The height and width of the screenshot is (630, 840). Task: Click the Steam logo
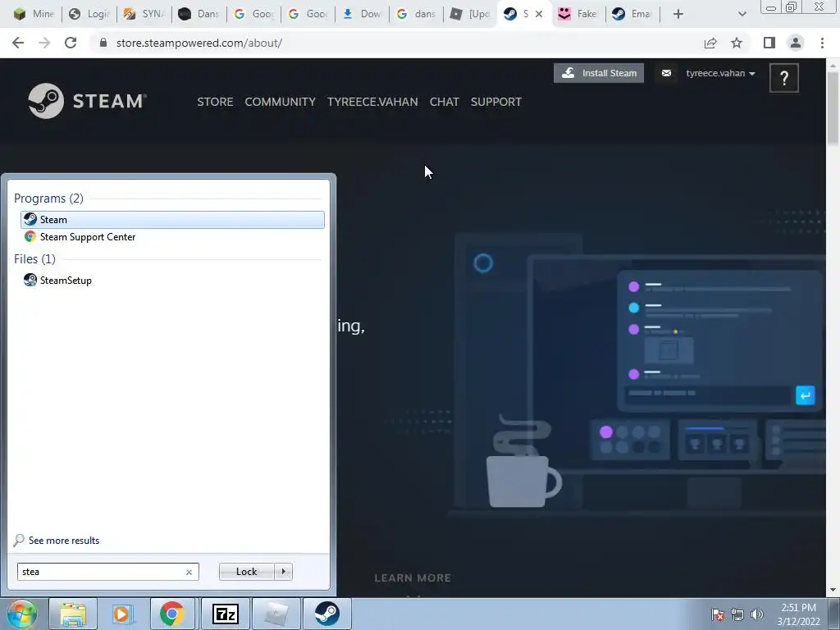pyautogui.click(x=87, y=101)
